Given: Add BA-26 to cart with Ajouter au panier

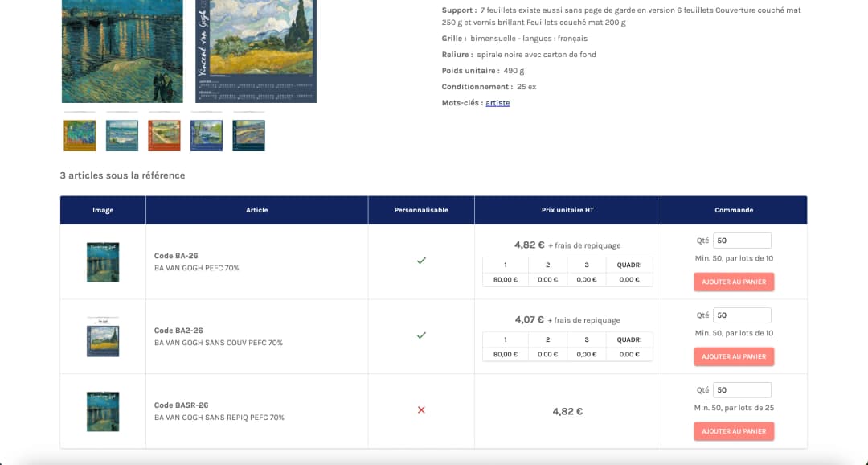Looking at the screenshot, I should (x=734, y=282).
